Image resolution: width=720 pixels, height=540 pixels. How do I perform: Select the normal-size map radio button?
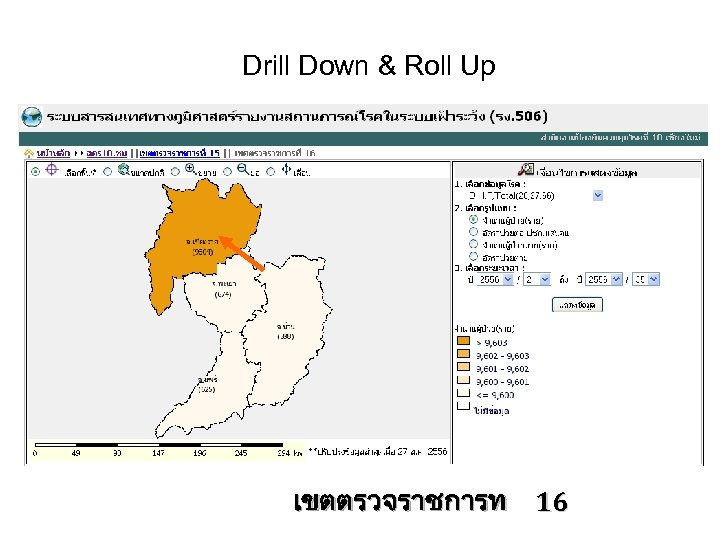coord(107,172)
